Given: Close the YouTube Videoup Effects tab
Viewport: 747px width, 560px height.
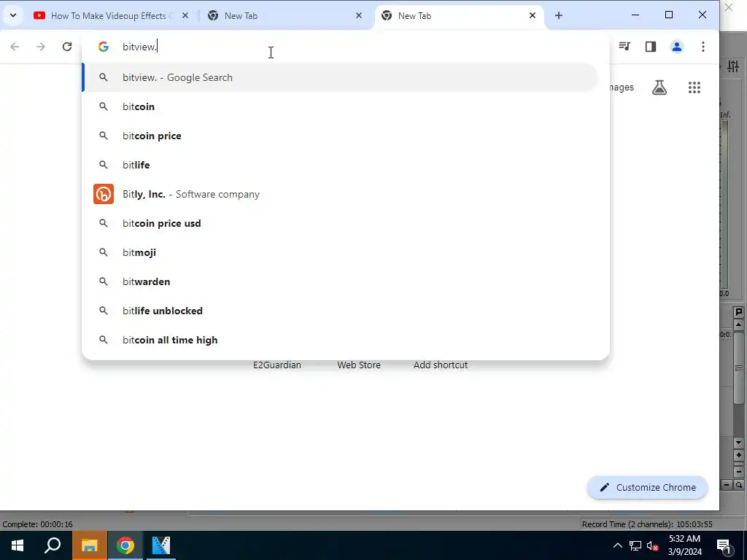Looking at the screenshot, I should (185, 16).
